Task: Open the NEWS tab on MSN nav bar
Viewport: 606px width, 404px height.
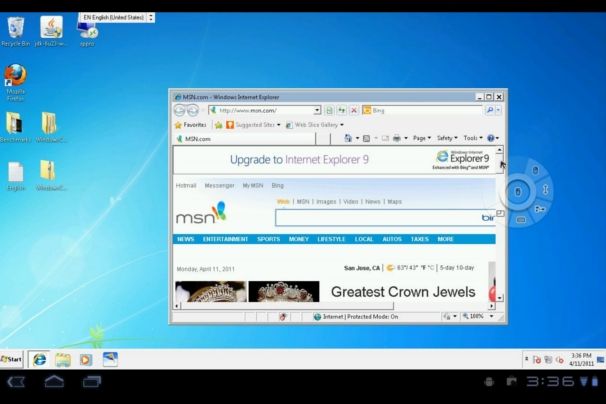Action: coord(186,239)
